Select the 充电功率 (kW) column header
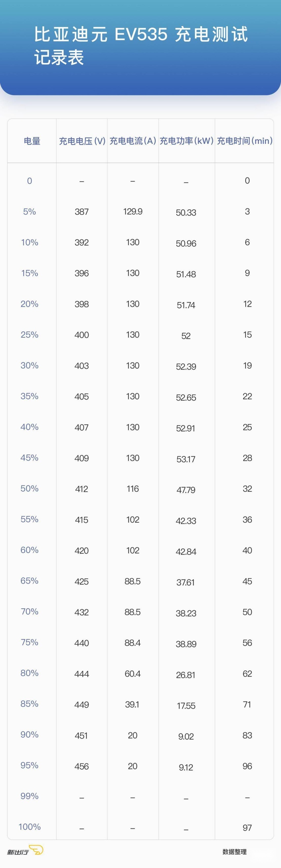281x868 pixels. 186,141
